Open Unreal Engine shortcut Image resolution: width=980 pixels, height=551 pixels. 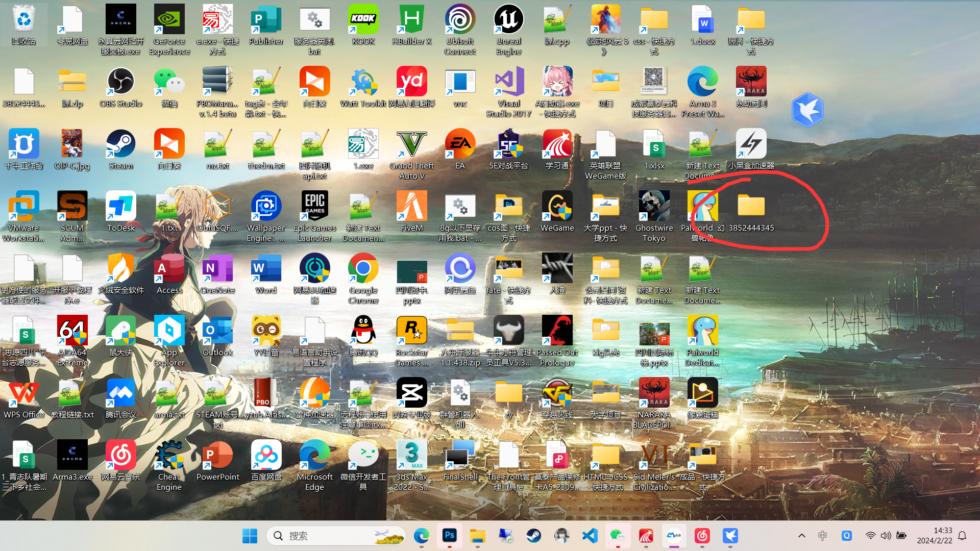point(509,30)
